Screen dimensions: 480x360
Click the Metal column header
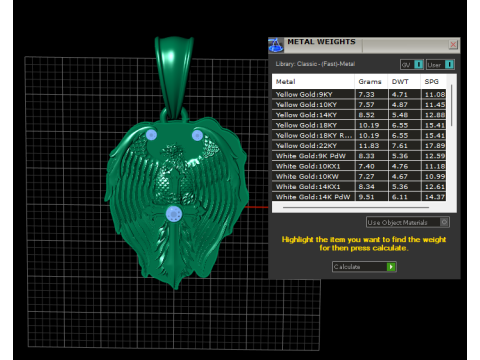point(313,82)
